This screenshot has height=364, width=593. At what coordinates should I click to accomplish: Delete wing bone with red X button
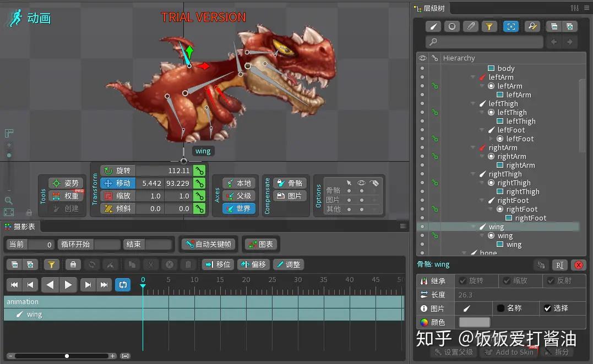(x=578, y=265)
